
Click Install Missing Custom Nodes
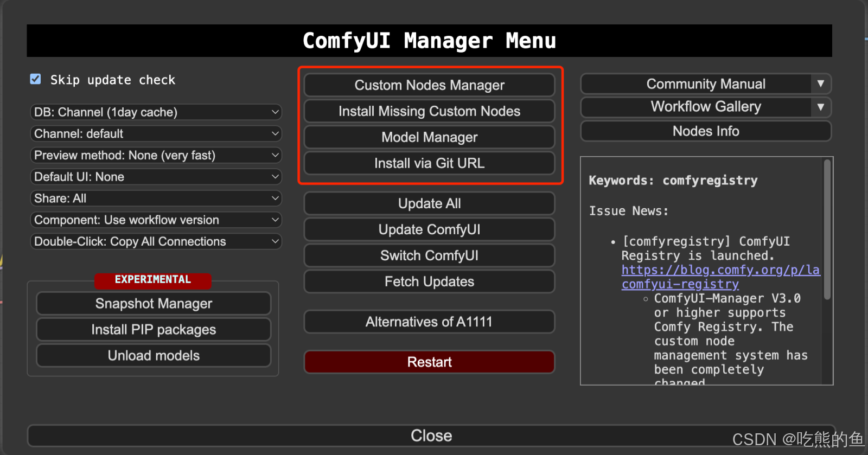429,111
